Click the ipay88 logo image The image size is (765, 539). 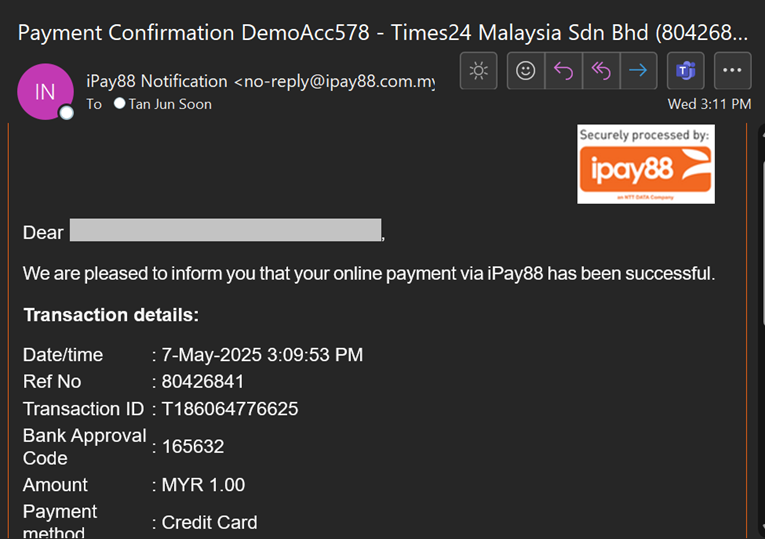[645, 165]
